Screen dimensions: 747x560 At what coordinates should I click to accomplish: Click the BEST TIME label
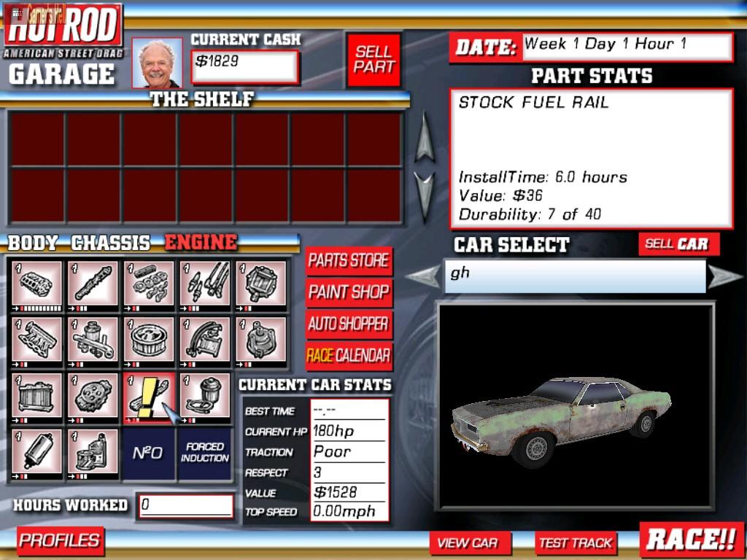pyautogui.click(x=270, y=411)
